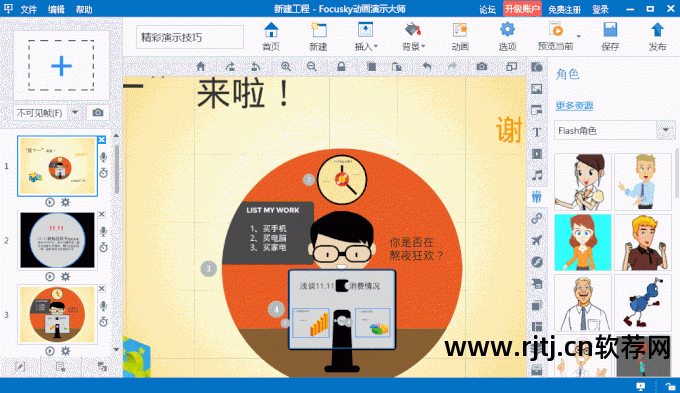Save the project with 保存 icon
This screenshot has width=680, height=393.
610,36
